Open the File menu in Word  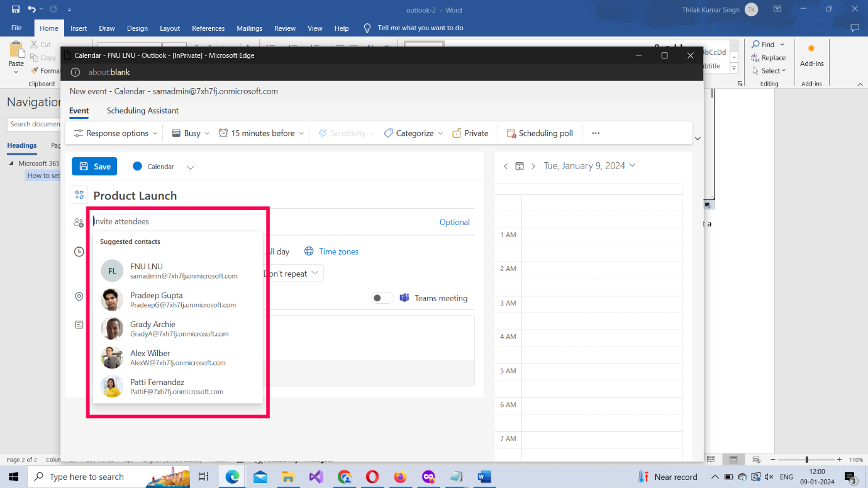point(16,28)
